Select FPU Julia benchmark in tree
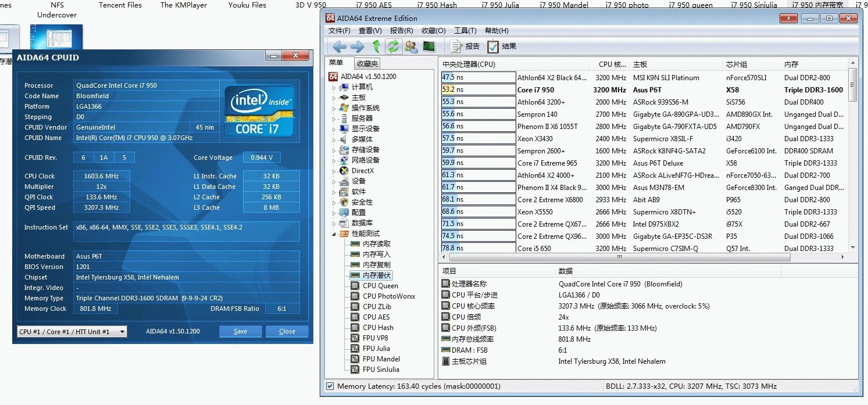The width and height of the screenshot is (868, 405). click(376, 349)
